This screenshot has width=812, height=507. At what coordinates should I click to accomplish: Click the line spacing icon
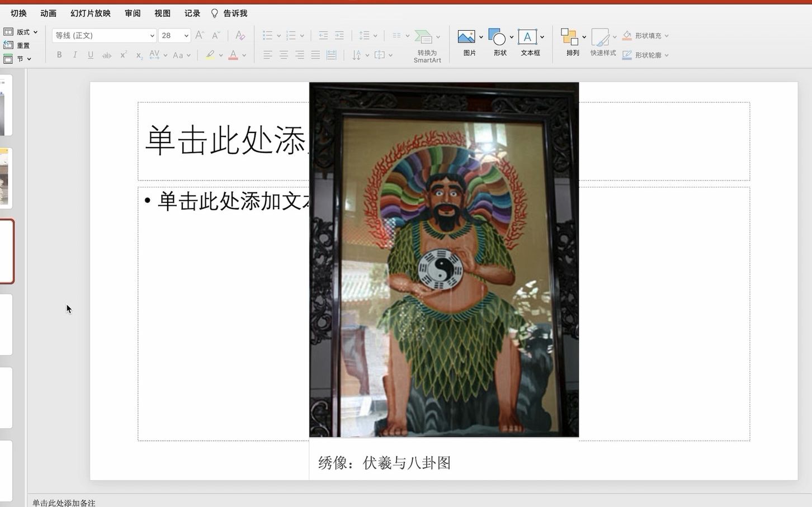pos(365,35)
